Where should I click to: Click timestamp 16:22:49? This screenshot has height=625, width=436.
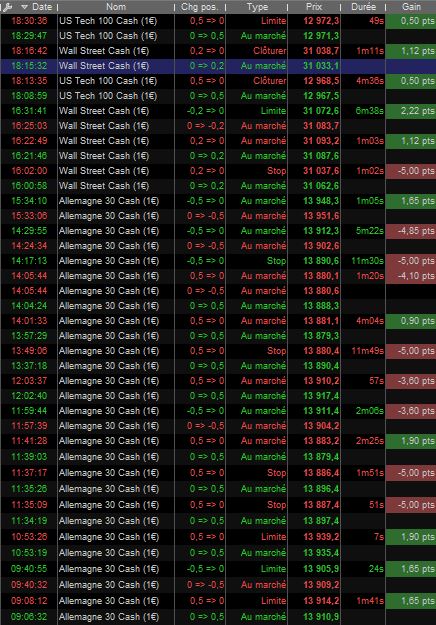(x=29, y=141)
